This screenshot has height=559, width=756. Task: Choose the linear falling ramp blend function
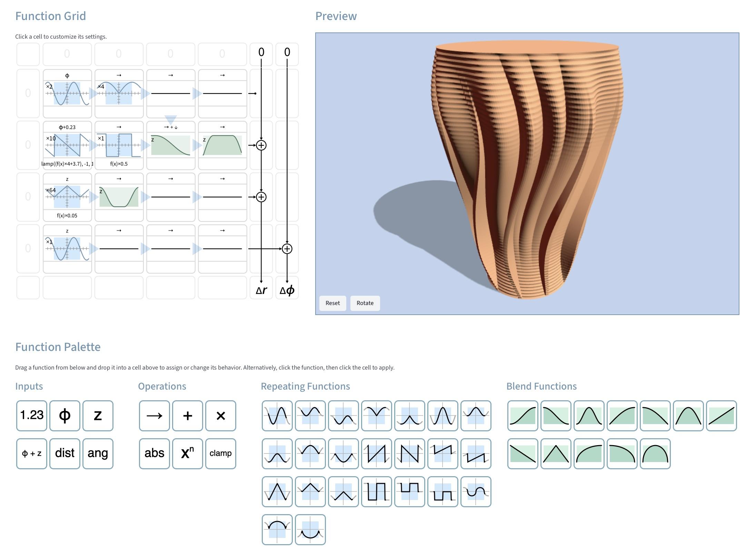coord(523,453)
